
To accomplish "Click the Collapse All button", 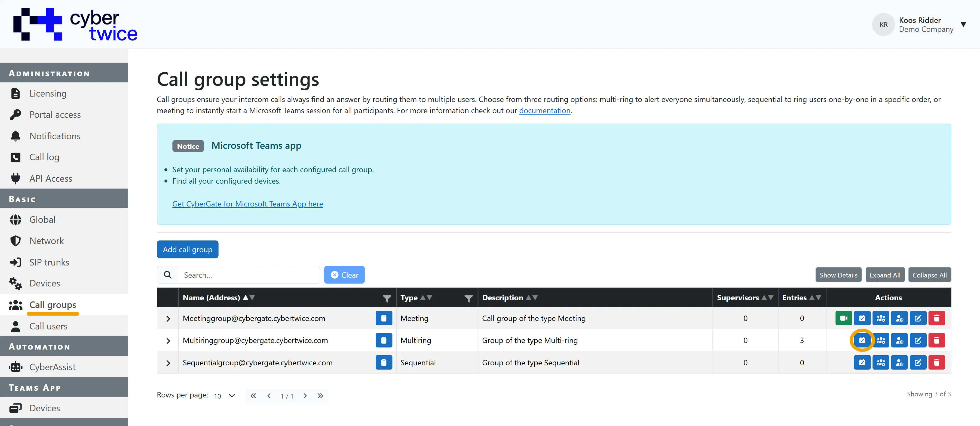I will pyautogui.click(x=929, y=275).
